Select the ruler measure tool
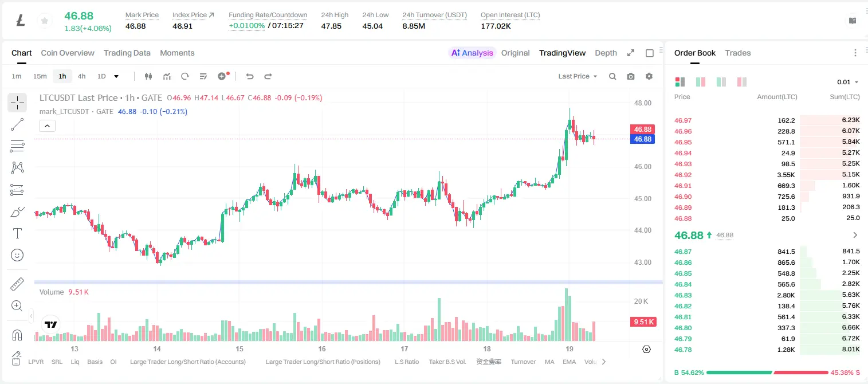 (x=17, y=284)
